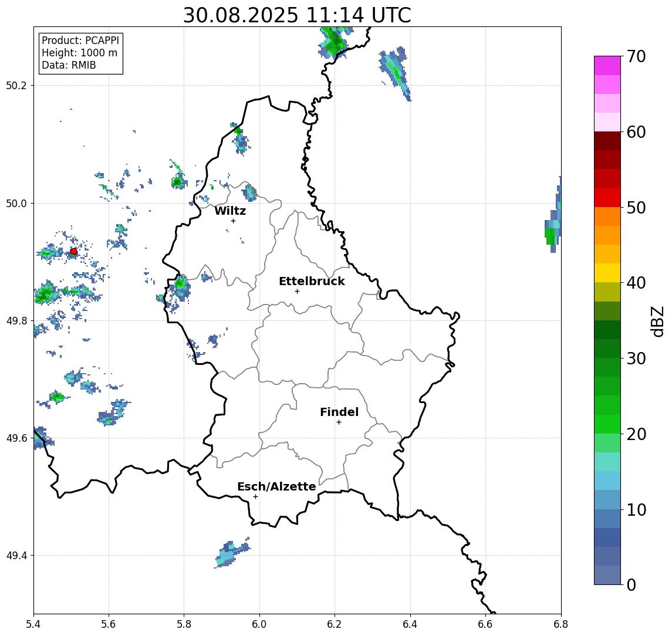Click the latitude tick label 49.8
Viewport: 672px width, 636px height.
16,320
